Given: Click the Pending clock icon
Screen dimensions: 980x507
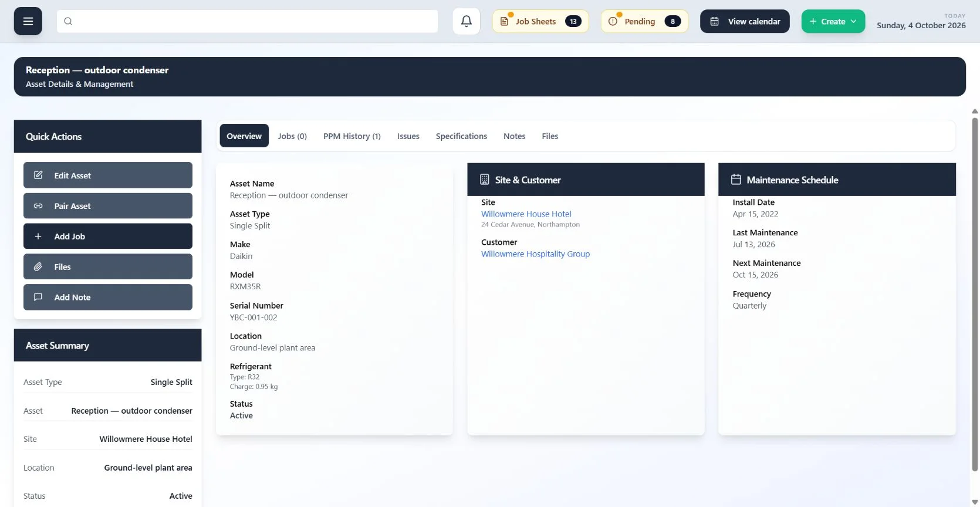Looking at the screenshot, I should pyautogui.click(x=613, y=21).
